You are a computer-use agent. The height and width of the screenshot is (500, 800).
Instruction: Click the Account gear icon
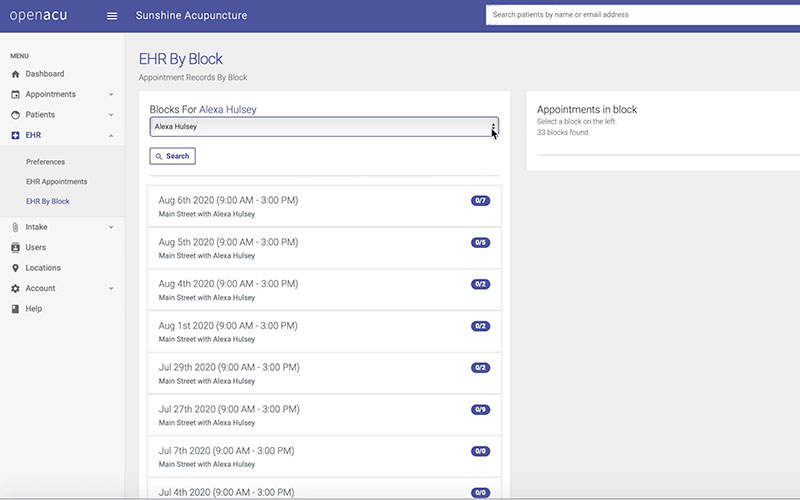(x=15, y=288)
